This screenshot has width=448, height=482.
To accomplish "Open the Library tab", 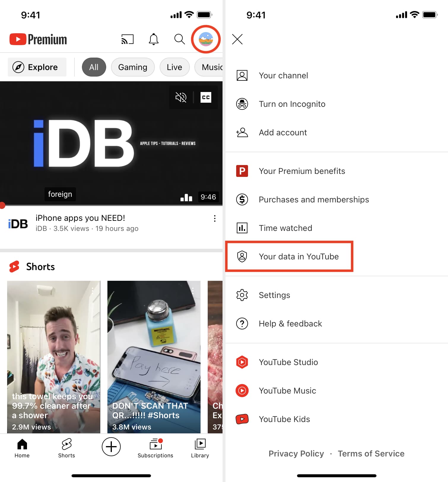I will point(200,448).
